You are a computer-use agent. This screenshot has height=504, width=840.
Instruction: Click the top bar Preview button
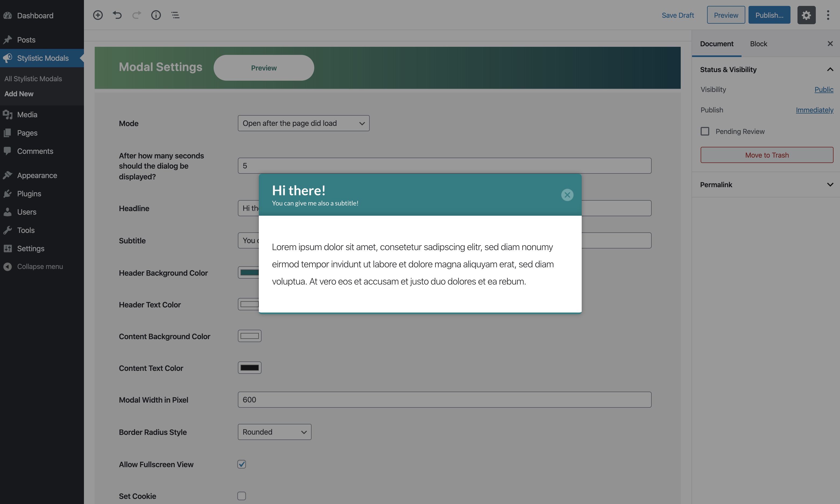[x=726, y=15]
